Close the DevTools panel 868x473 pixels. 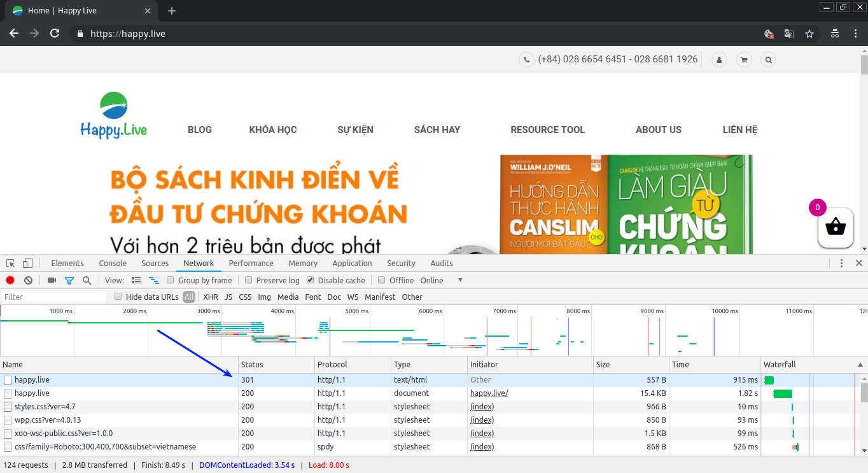pyautogui.click(x=859, y=263)
